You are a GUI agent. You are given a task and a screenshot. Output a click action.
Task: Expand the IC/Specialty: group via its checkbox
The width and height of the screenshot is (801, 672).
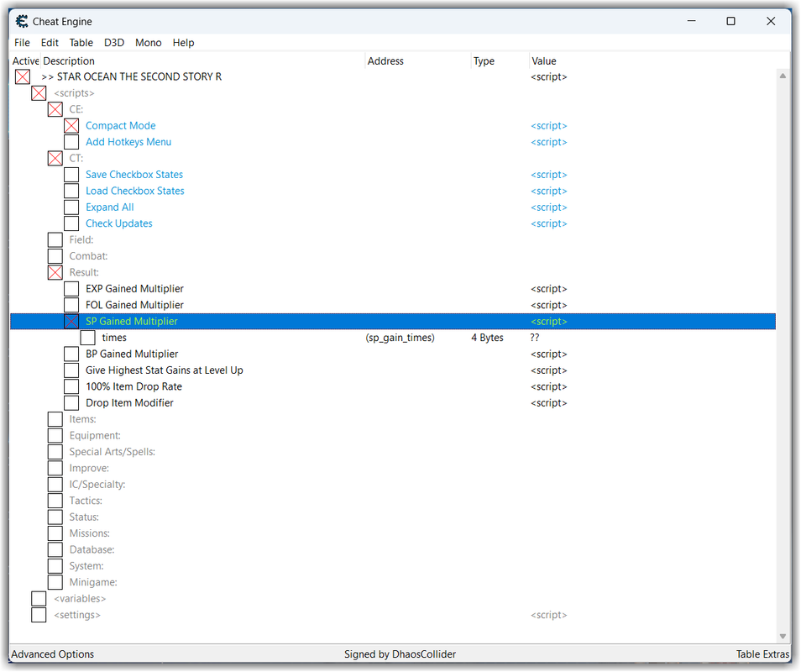[55, 485]
